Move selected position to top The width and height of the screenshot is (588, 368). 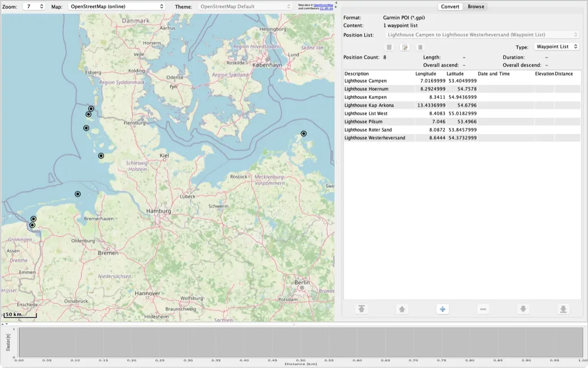point(362,309)
